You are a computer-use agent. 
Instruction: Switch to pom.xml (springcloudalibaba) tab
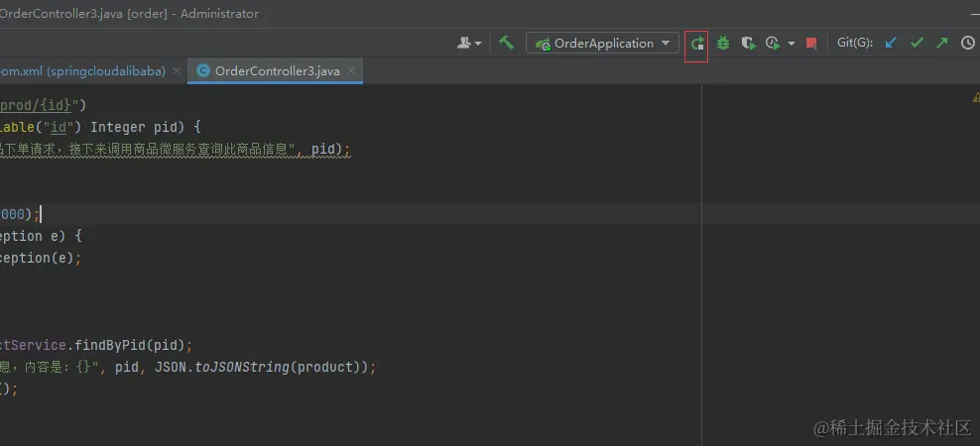[82, 71]
